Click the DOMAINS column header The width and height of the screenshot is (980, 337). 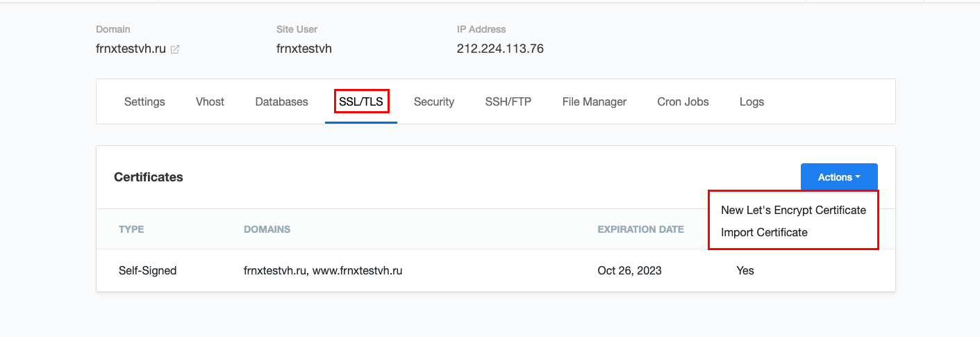(267, 229)
